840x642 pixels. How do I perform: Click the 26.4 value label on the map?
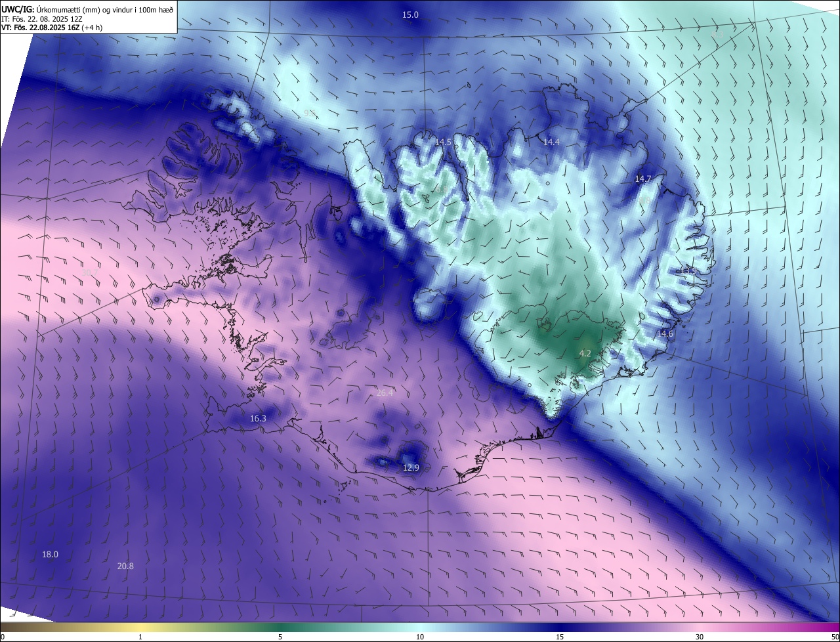pyautogui.click(x=385, y=393)
